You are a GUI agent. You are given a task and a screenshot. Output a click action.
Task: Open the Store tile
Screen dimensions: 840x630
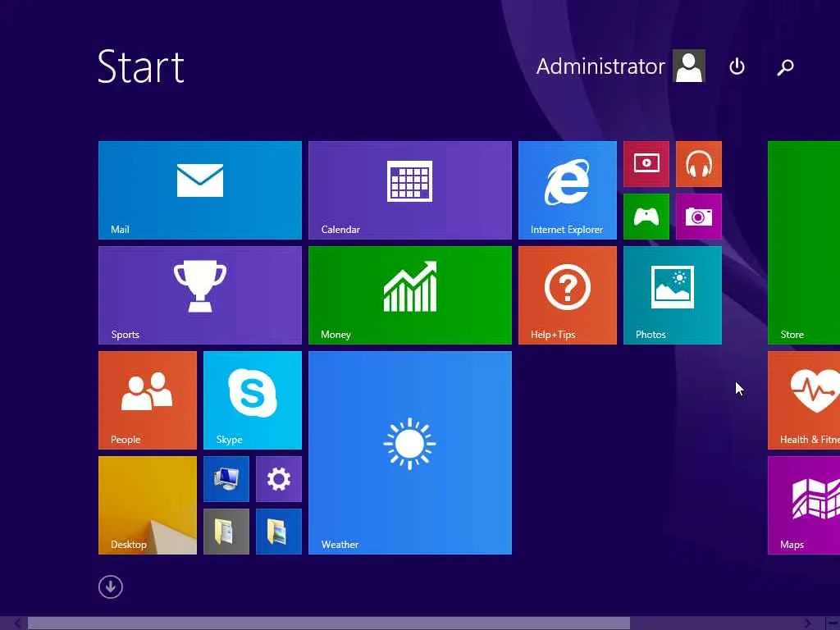point(804,243)
